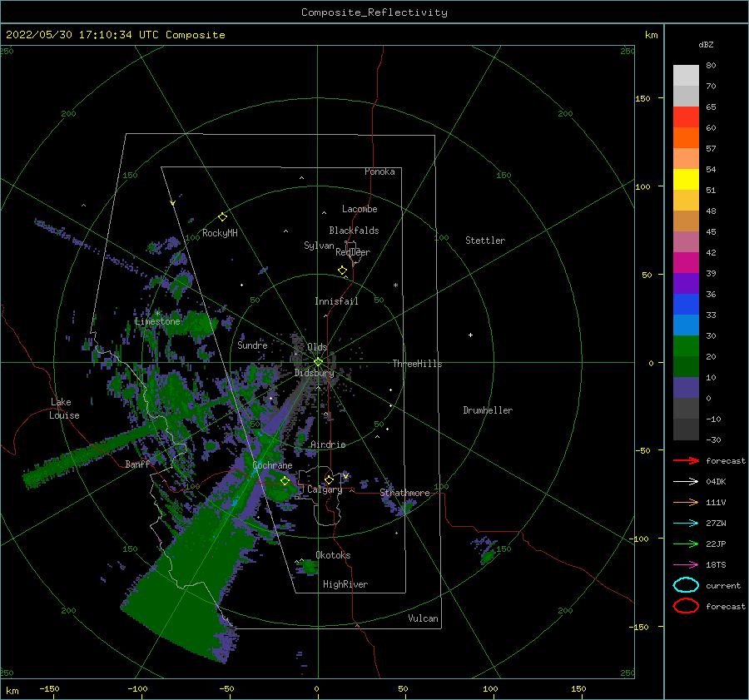Click the Sylvan label
Viewport: 749px width, 700px height.
point(319,246)
